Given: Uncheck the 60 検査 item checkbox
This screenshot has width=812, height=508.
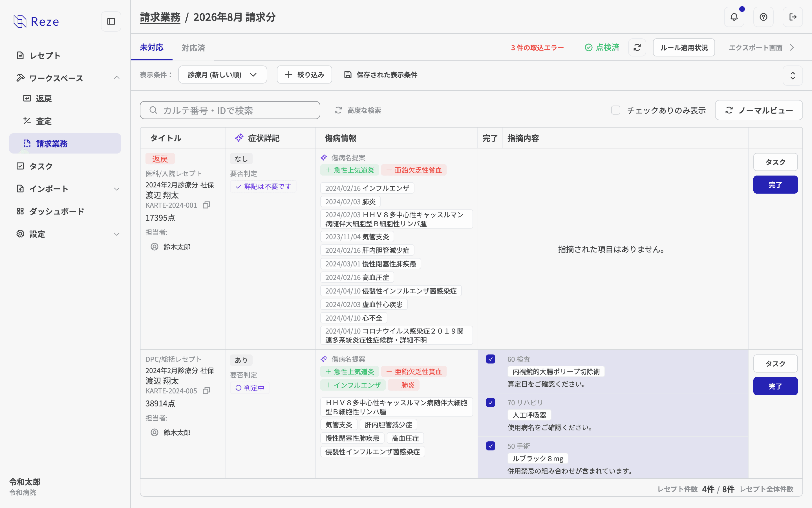Looking at the screenshot, I should click(490, 359).
